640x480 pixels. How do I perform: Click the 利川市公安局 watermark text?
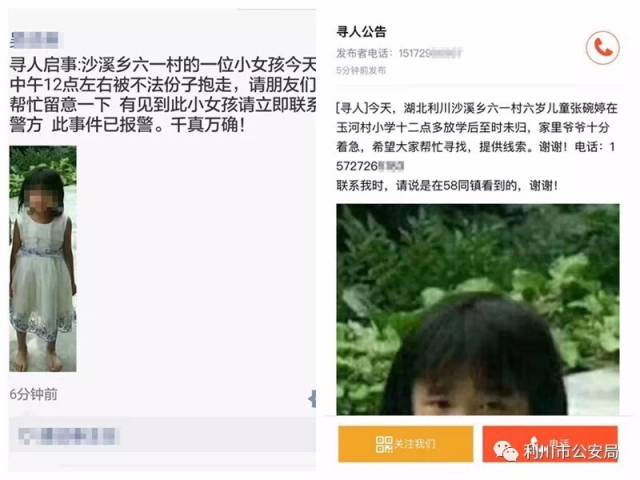pyautogui.click(x=571, y=451)
